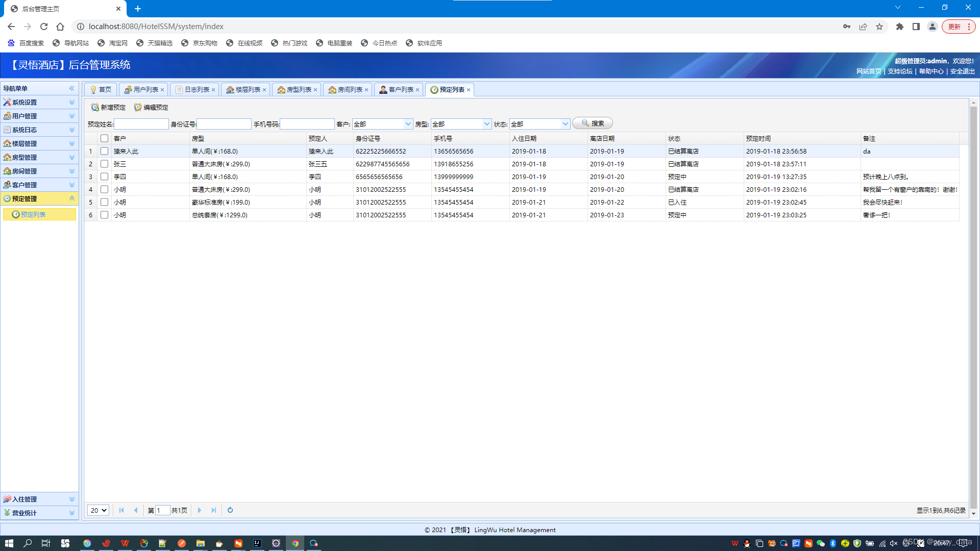Collapse the 导航菜单 navigation panel
This screenshot has height=551, width=980.
coord(72,88)
